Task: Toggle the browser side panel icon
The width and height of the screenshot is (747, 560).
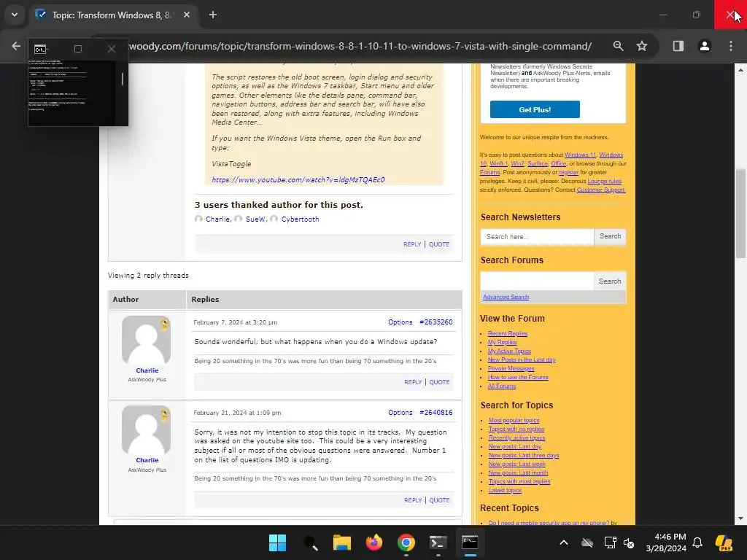Action: click(678, 46)
